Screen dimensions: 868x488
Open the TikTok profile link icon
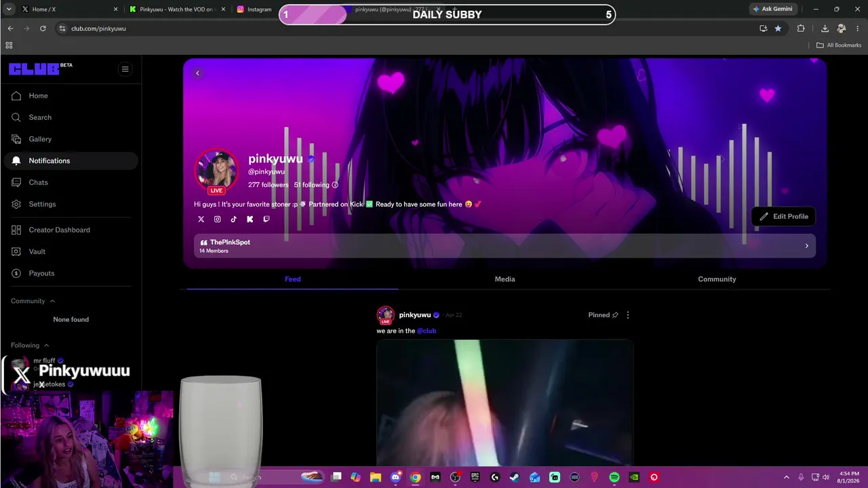[233, 219]
